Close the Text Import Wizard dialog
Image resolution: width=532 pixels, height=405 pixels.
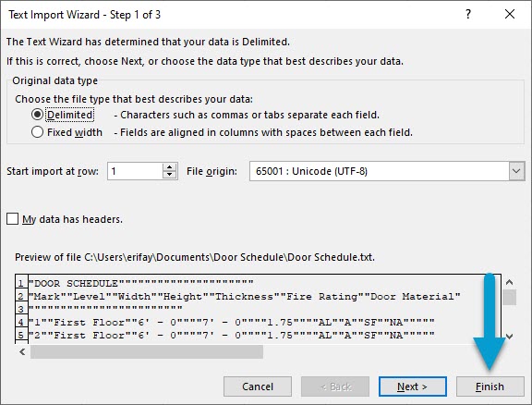click(x=509, y=14)
